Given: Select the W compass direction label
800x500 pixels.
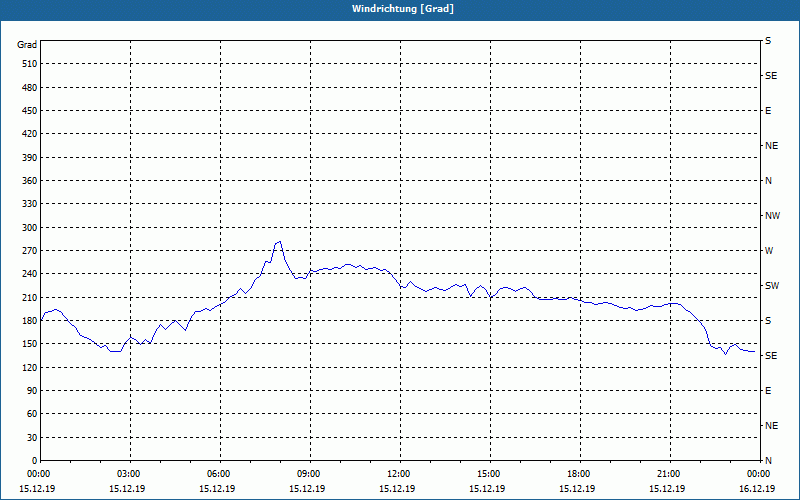Looking at the screenshot, I should [769, 251].
